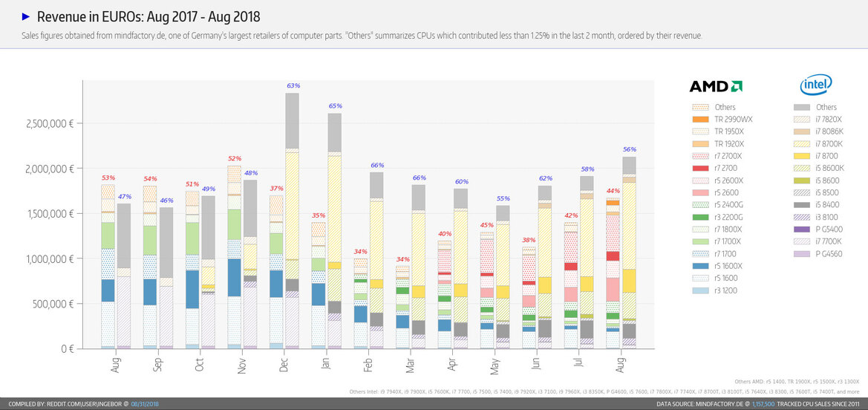The width and height of the screenshot is (868, 410).
Task: Click the Data Source: MINDFACTORY.DE footer text
Action: 702,404
